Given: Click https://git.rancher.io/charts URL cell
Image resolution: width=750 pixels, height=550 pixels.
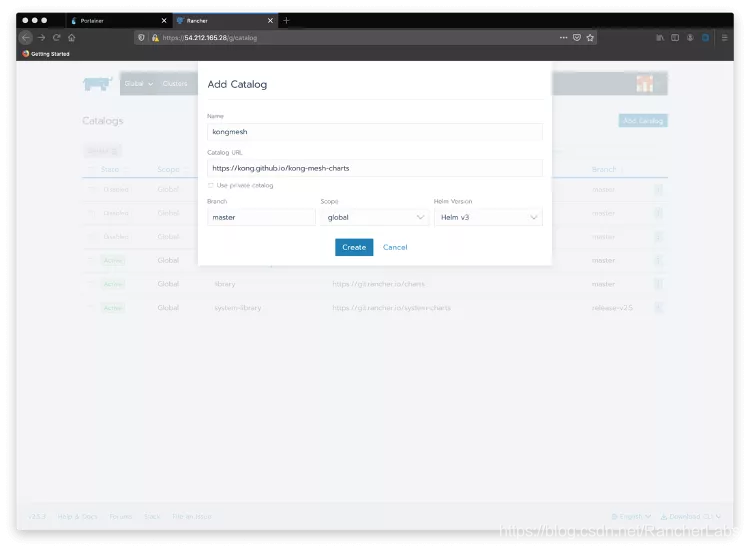Looking at the screenshot, I should coord(378,284).
